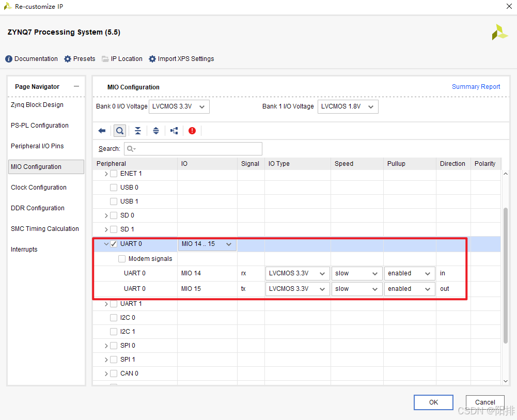Click the IO Type column header
The image size is (517, 420).
(x=297, y=164)
